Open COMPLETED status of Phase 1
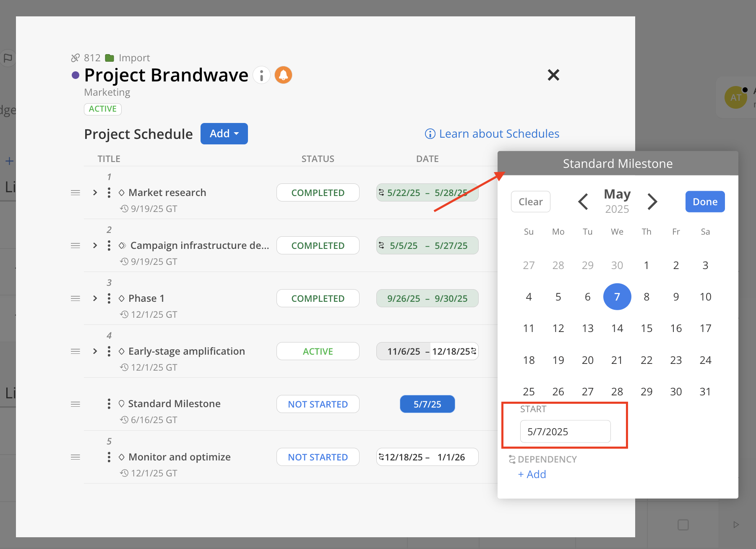 click(318, 298)
